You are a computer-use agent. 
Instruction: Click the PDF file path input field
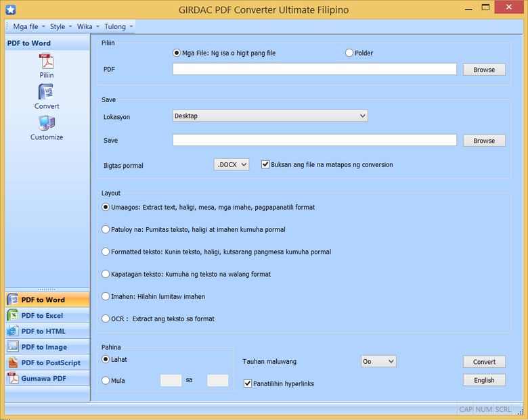click(315, 70)
